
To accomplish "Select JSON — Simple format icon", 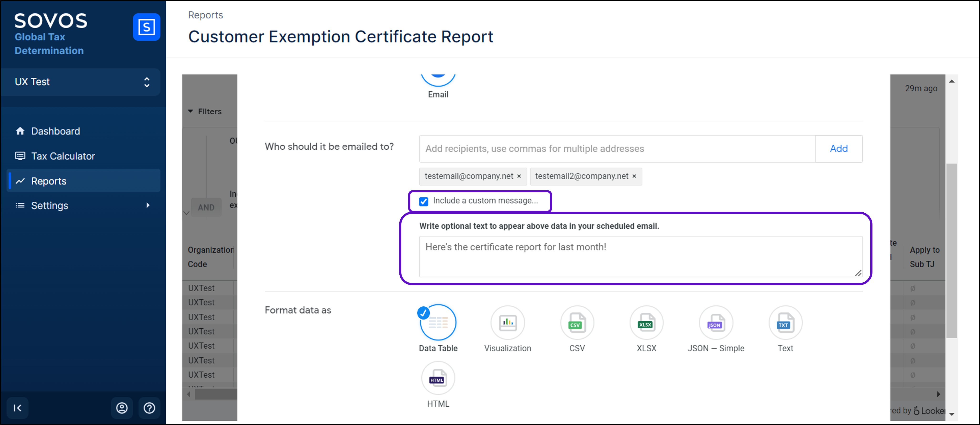I will (716, 323).
